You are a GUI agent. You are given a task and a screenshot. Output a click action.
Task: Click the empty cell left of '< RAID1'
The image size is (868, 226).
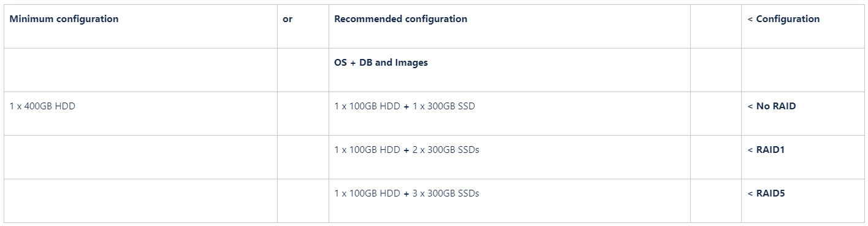click(716, 157)
